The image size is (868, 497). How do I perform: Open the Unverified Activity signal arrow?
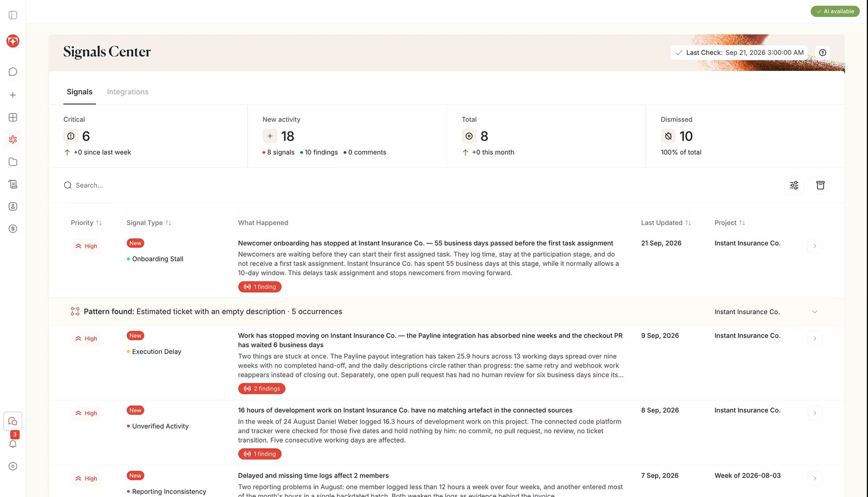pos(815,413)
